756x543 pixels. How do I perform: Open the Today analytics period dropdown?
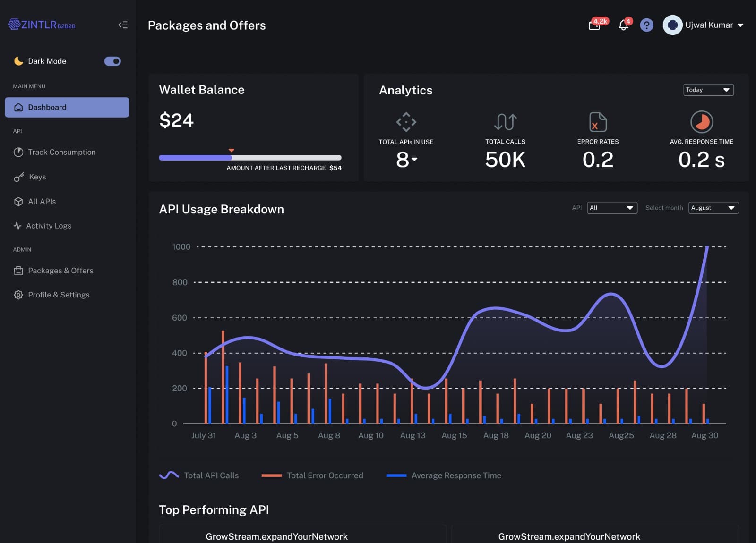tap(708, 90)
